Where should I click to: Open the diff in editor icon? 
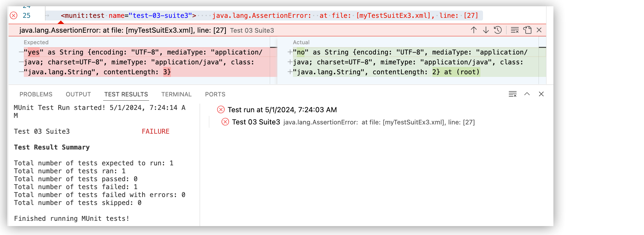click(x=527, y=30)
